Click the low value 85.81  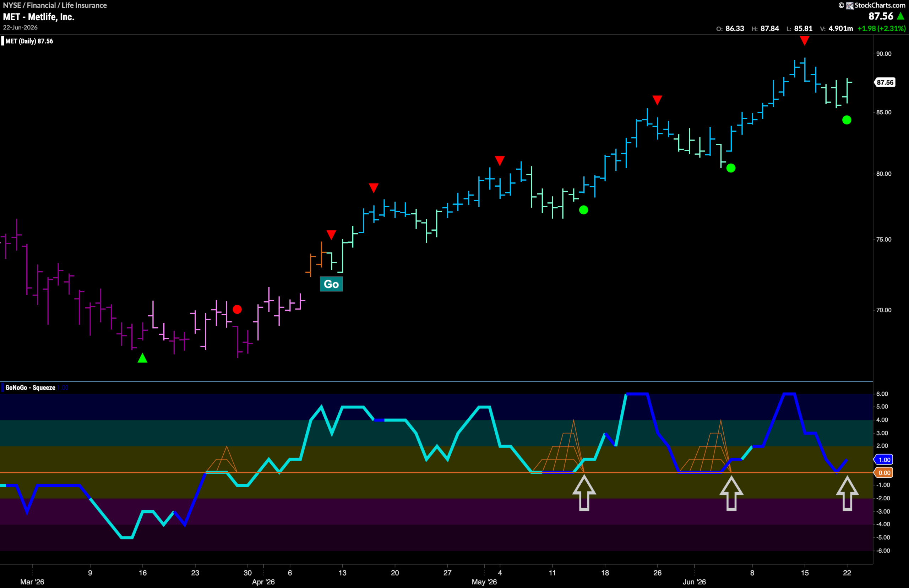[803, 29]
